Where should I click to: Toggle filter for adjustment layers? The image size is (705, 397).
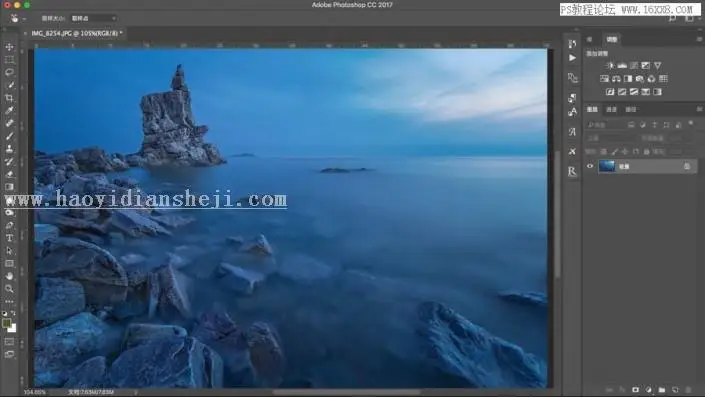pyautogui.click(x=643, y=125)
